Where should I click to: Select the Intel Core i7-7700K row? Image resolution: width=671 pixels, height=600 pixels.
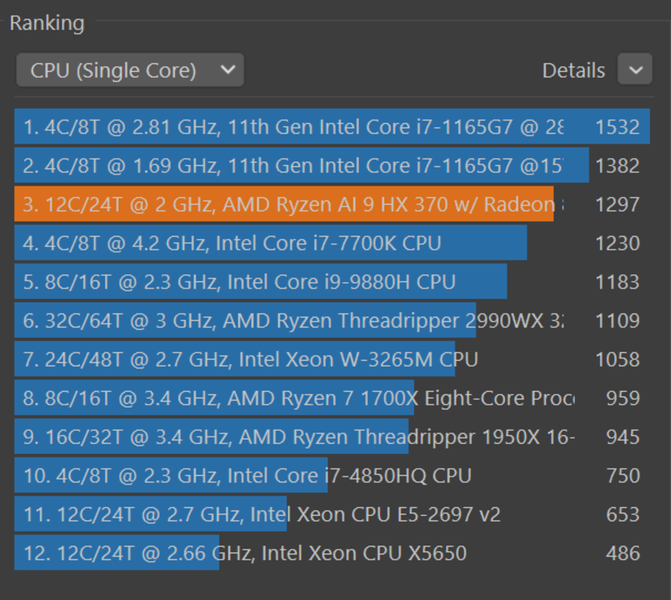332,243
